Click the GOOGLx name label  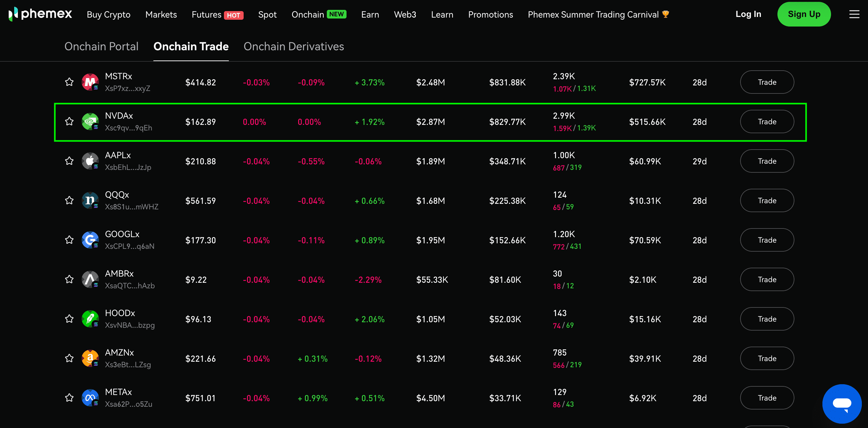pyautogui.click(x=122, y=234)
